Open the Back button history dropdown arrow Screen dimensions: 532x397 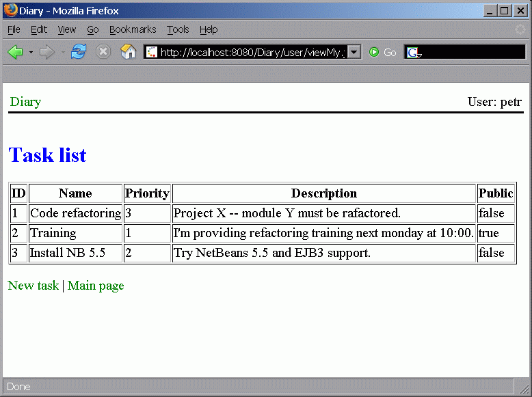pos(31,53)
